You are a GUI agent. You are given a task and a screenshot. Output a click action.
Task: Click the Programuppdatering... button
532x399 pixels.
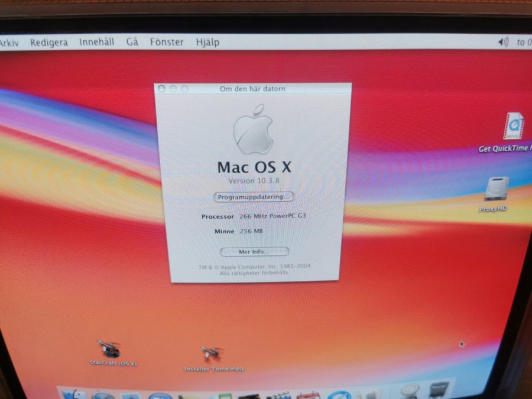click(254, 197)
